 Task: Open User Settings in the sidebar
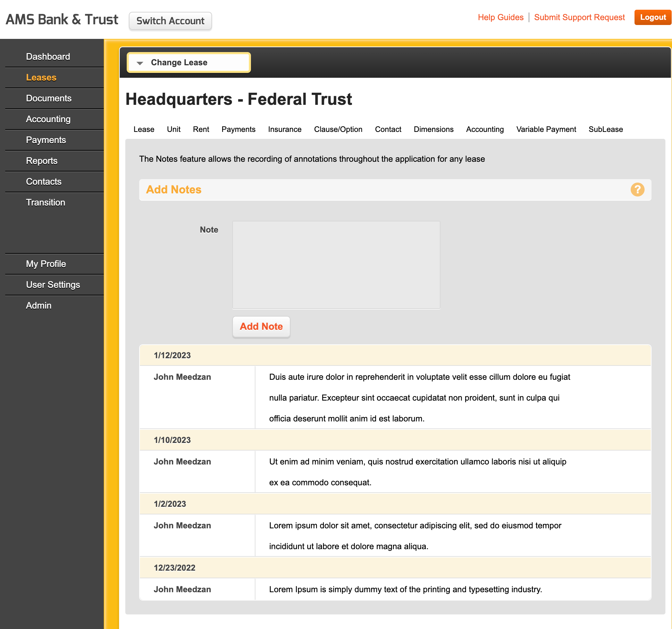click(x=53, y=285)
